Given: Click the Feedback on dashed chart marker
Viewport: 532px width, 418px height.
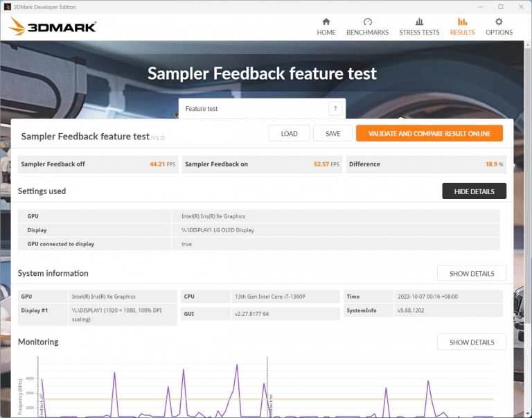Looking at the screenshot, I should (268, 387).
